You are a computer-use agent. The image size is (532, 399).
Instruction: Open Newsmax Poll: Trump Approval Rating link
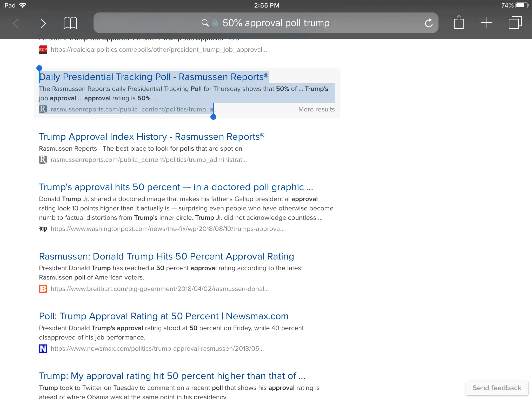click(x=164, y=316)
